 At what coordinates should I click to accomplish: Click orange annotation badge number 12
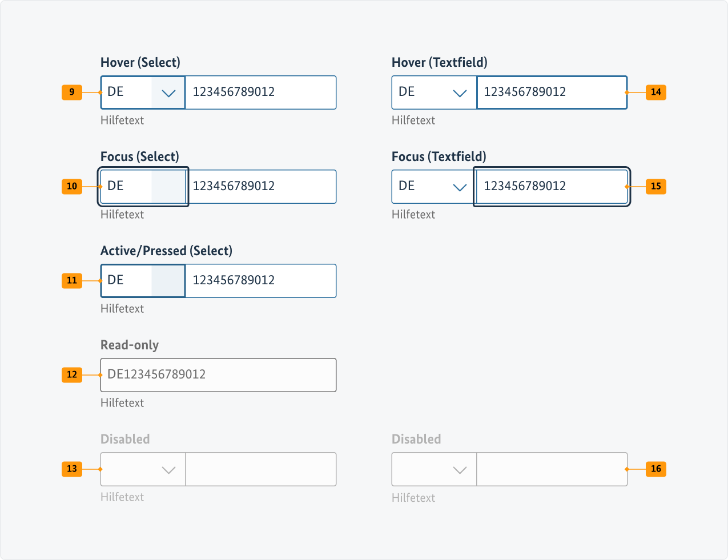tap(72, 374)
